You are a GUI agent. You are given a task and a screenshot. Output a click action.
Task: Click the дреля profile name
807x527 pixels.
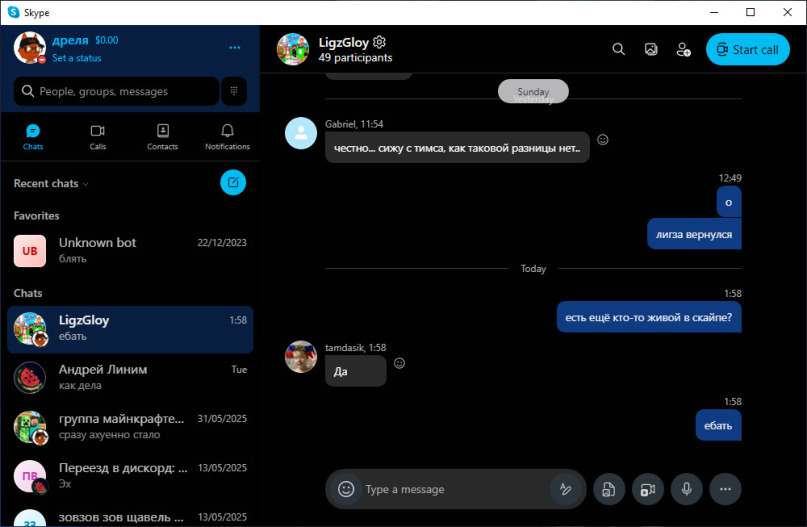(x=70, y=40)
